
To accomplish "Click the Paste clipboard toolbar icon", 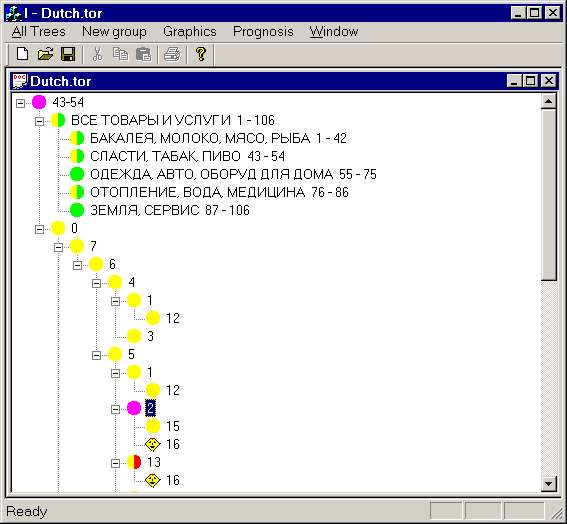I will click(144, 54).
